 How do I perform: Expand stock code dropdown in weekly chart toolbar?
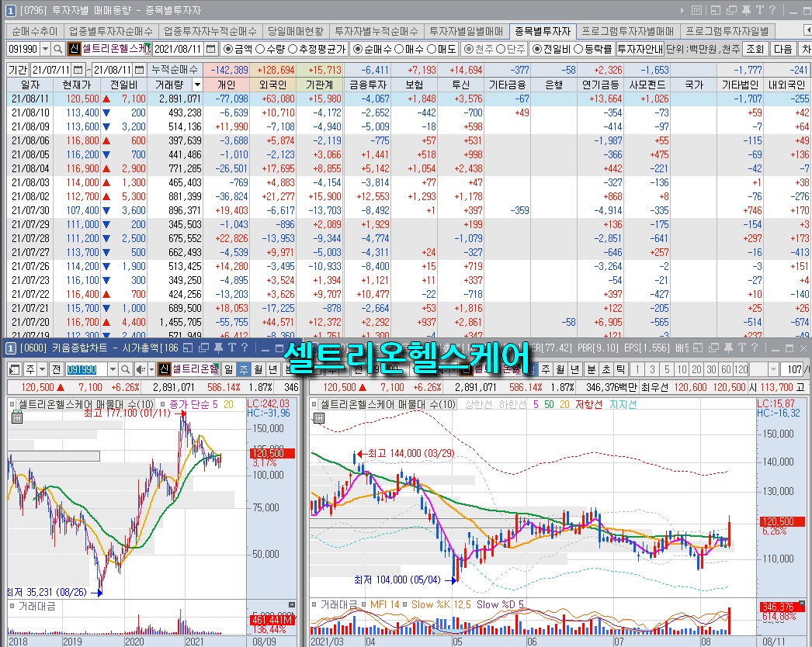113,369
